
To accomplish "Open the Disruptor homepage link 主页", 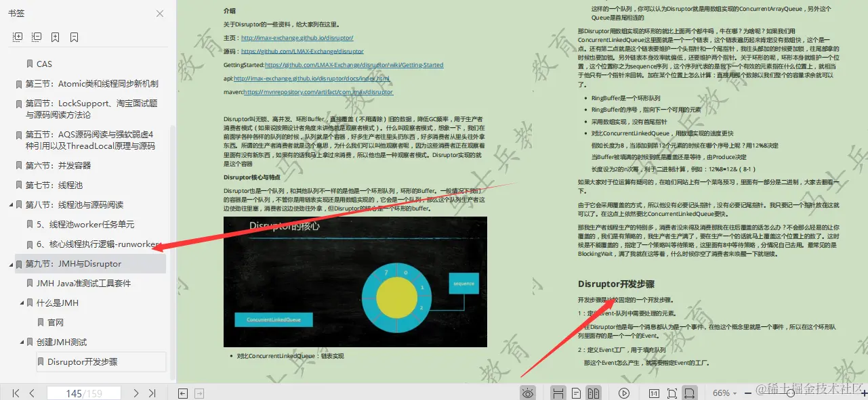I will pos(297,39).
